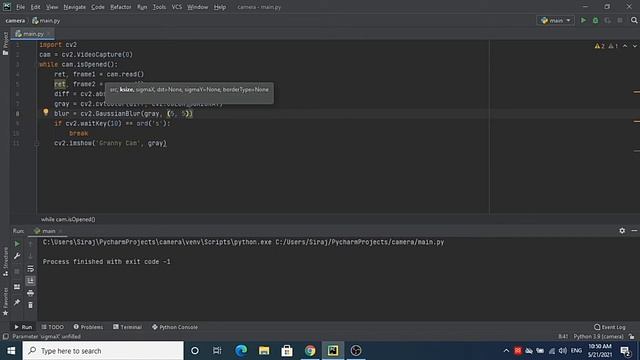Open File Explorer from taskbar
The image size is (640, 360).
pyautogui.click(x=264, y=351)
